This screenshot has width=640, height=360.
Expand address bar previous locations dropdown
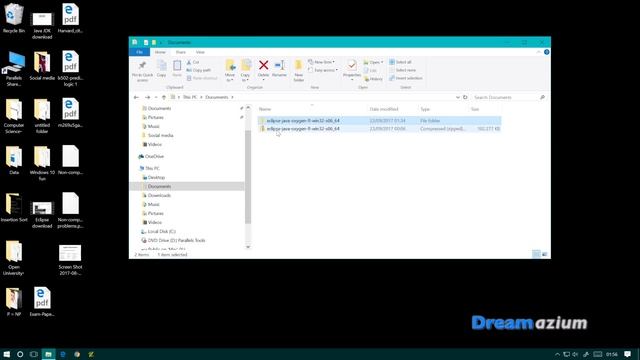[458, 97]
